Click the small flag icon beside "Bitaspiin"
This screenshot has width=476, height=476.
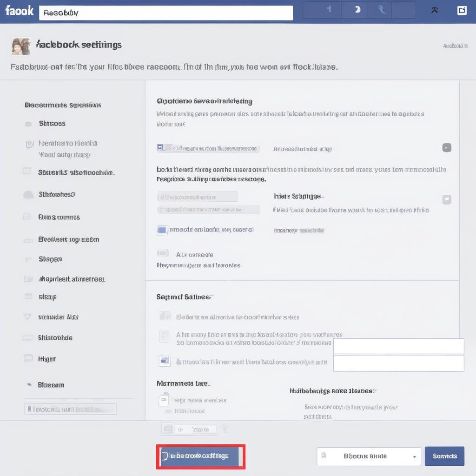tap(29, 384)
